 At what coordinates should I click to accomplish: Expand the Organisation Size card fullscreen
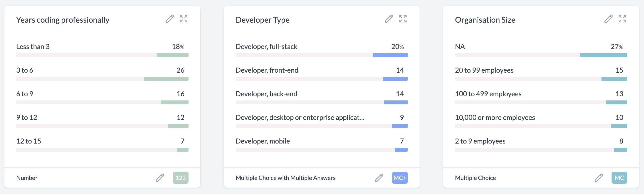click(622, 19)
